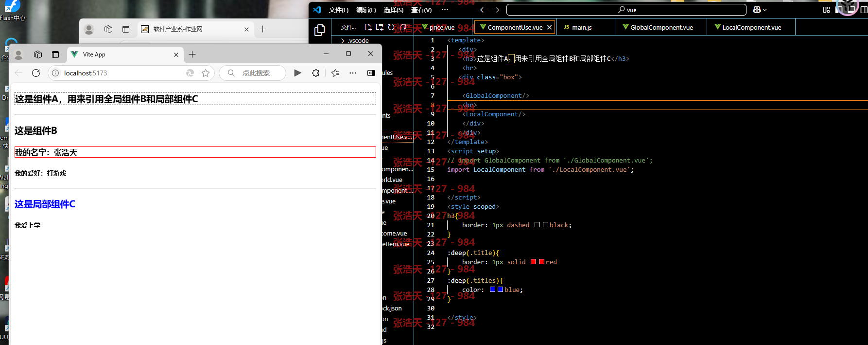Click the '<GlobalComponent/>' code on line 7
This screenshot has height=345, width=868.
click(496, 95)
